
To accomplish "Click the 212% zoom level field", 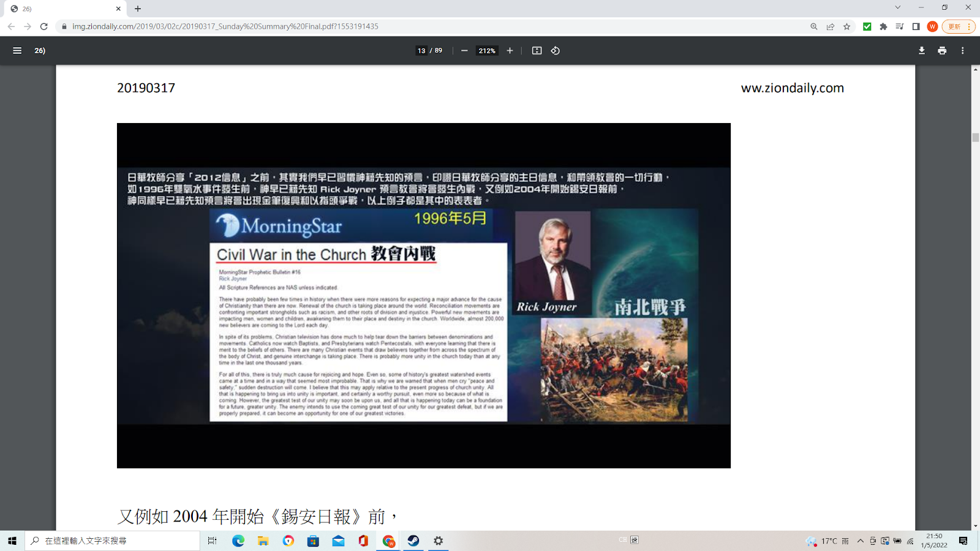I will coord(487,51).
